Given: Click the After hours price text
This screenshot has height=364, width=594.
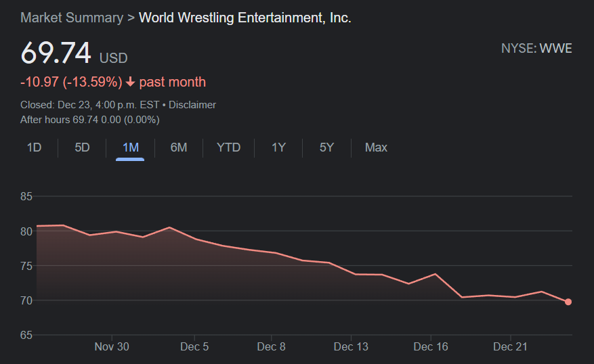Looking at the screenshot, I should pyautogui.click(x=90, y=120).
